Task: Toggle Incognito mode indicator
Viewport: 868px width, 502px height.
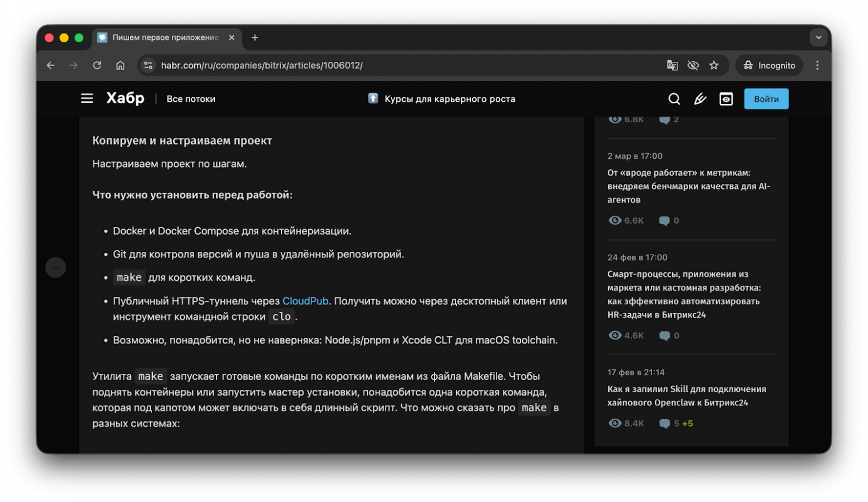Action: (x=769, y=65)
